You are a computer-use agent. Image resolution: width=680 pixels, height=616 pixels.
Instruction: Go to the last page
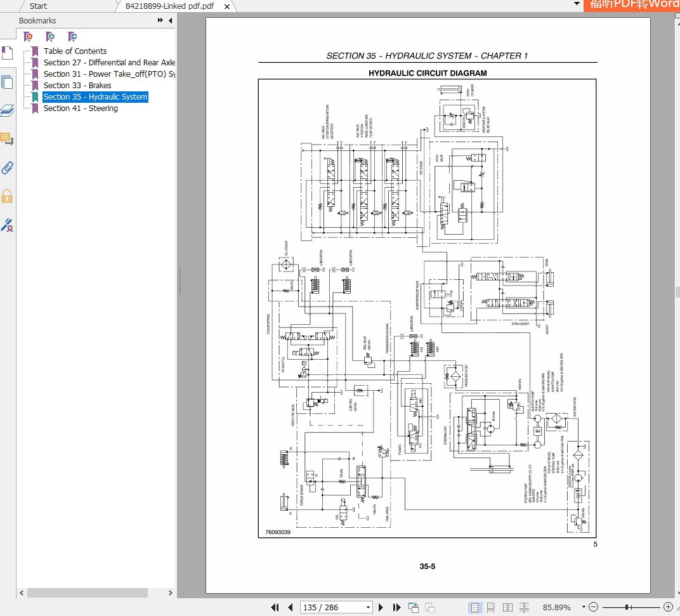(396, 607)
